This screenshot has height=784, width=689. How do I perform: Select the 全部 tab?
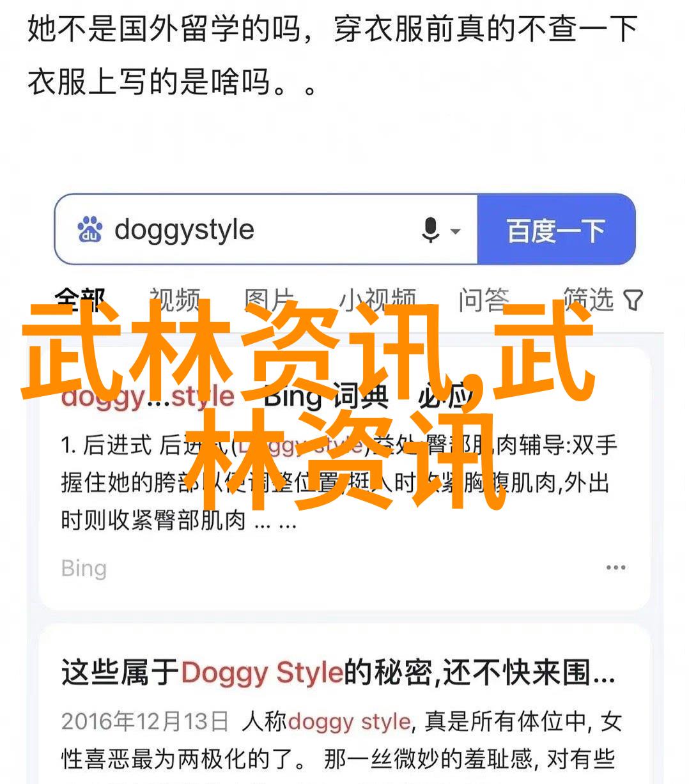pyautogui.click(x=79, y=300)
